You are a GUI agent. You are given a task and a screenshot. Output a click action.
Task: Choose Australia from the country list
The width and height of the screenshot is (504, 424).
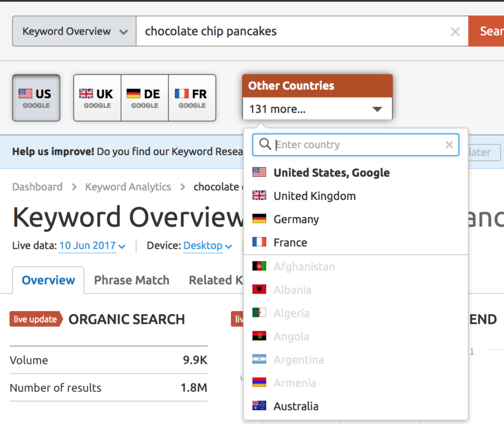(296, 406)
